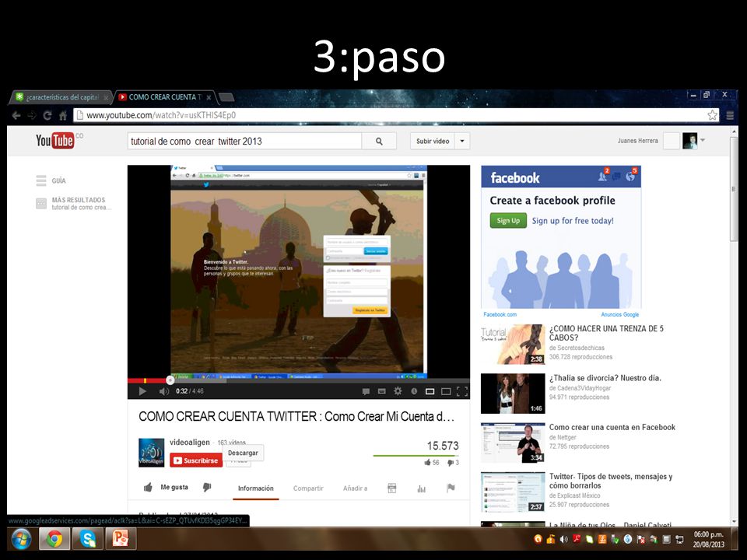Image resolution: width=747 pixels, height=560 pixels.
Task: Click the browser back arrow
Action: click(x=16, y=115)
